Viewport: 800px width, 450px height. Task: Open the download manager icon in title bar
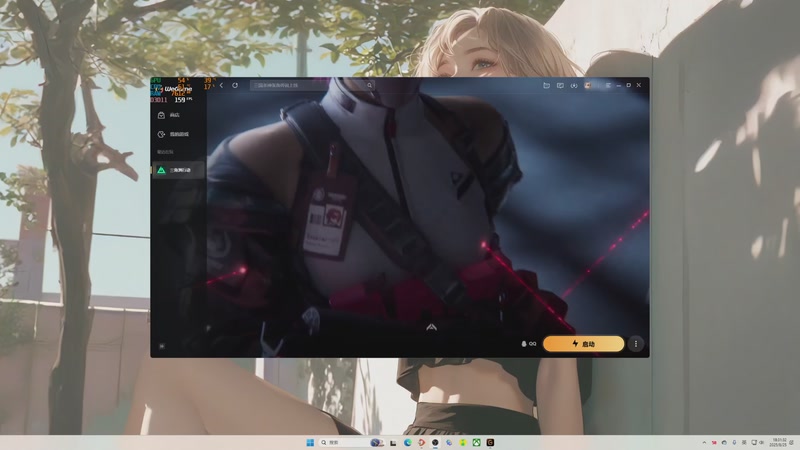coord(574,85)
